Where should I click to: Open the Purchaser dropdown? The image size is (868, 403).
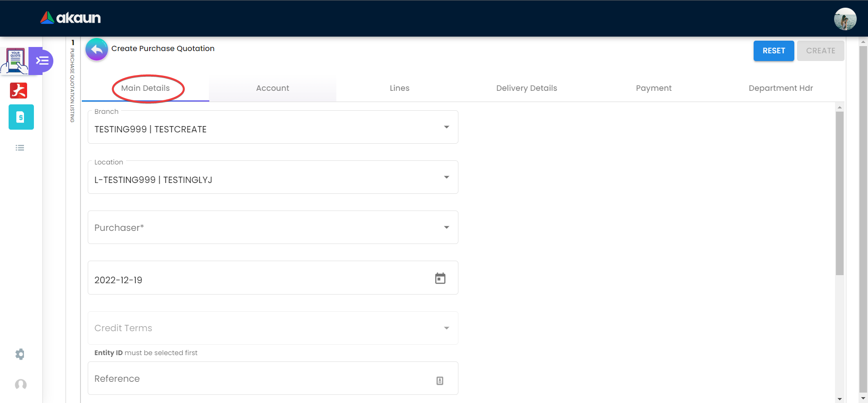273,227
